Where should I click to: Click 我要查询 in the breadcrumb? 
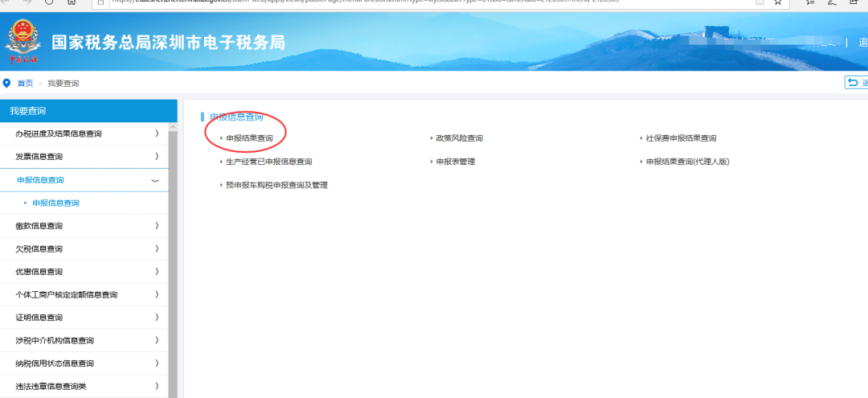click(63, 84)
